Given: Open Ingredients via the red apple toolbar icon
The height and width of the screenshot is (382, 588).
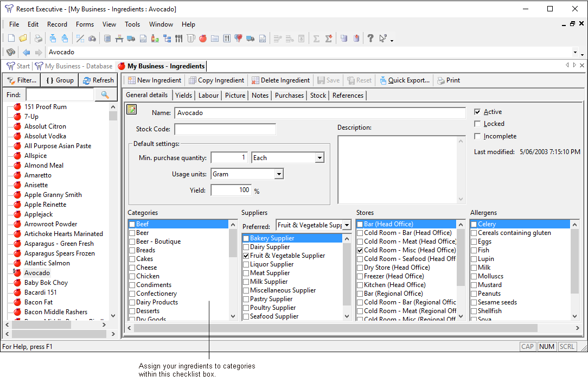Looking at the screenshot, I should 203,39.
